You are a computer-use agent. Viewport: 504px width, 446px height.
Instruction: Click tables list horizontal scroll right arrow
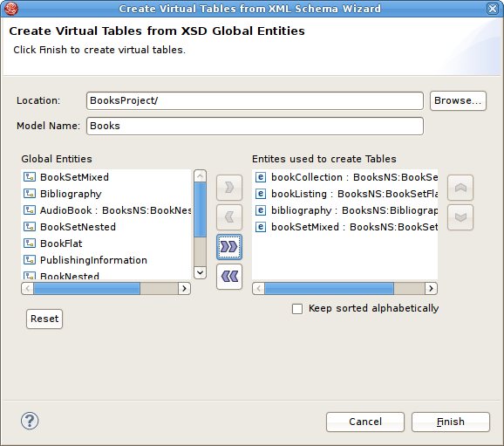[431, 288]
